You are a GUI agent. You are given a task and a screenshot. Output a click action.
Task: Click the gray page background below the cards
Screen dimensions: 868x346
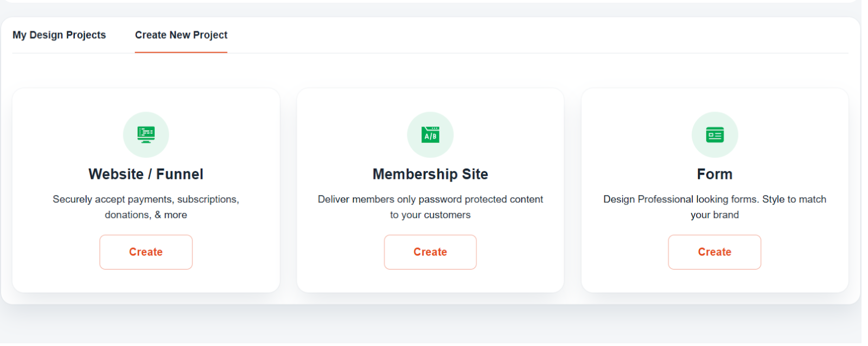(434, 325)
